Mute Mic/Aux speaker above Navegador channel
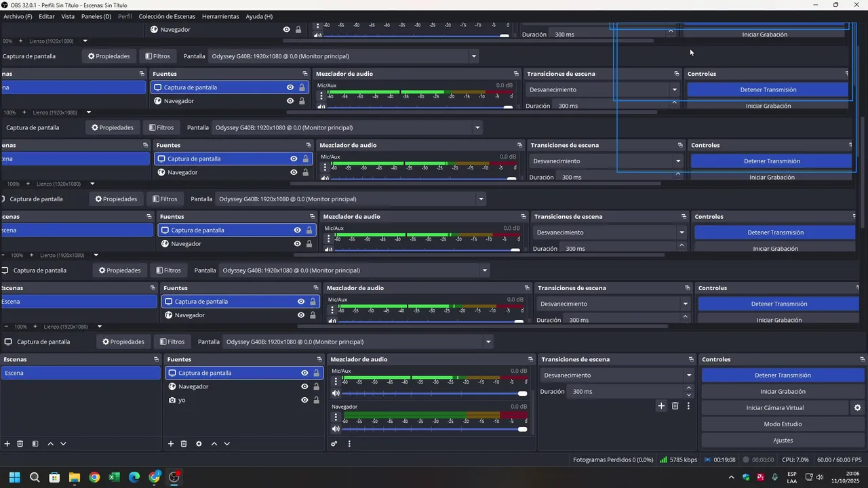Screen dimensions: 868x488 pos(336,393)
